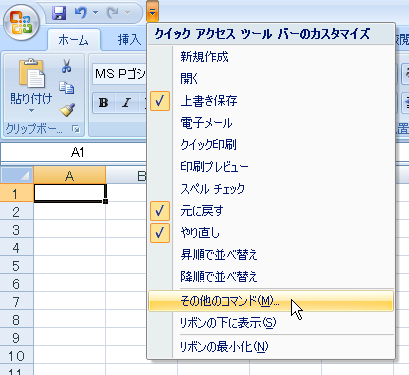Click the Paste clipboard icon

31,74
